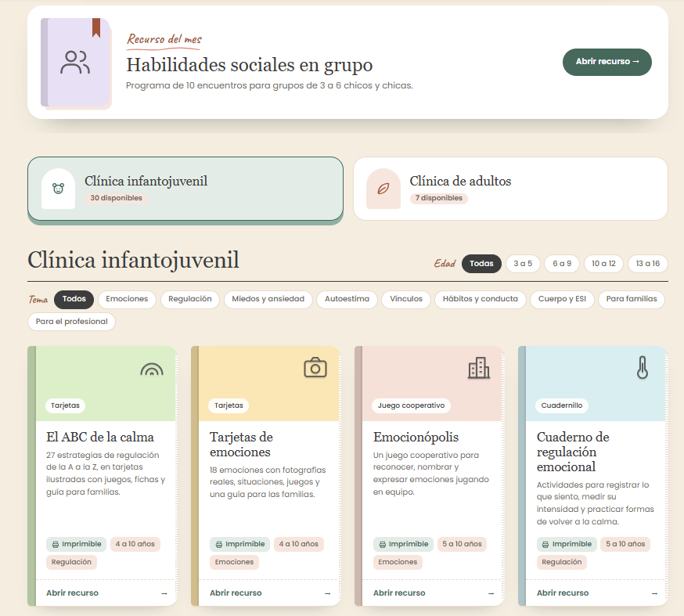Filter topics by Miedos y ansiedad

[x=268, y=299]
